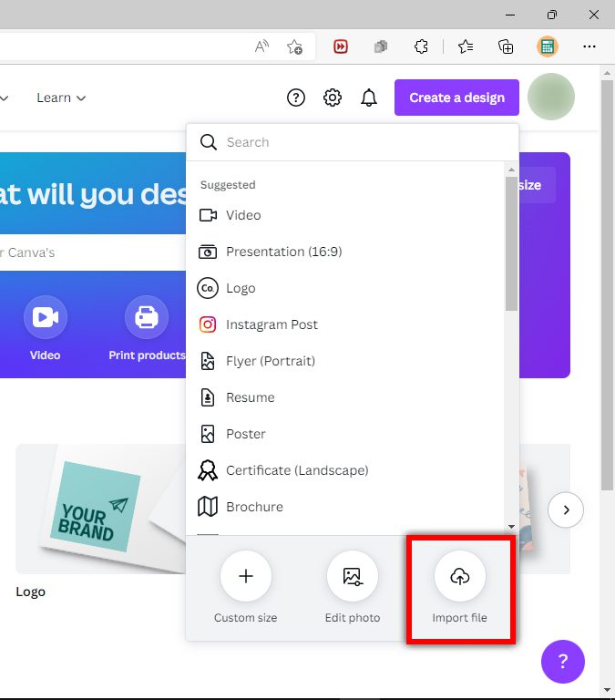Click the Print products label
The width and height of the screenshot is (615, 700).
(147, 355)
